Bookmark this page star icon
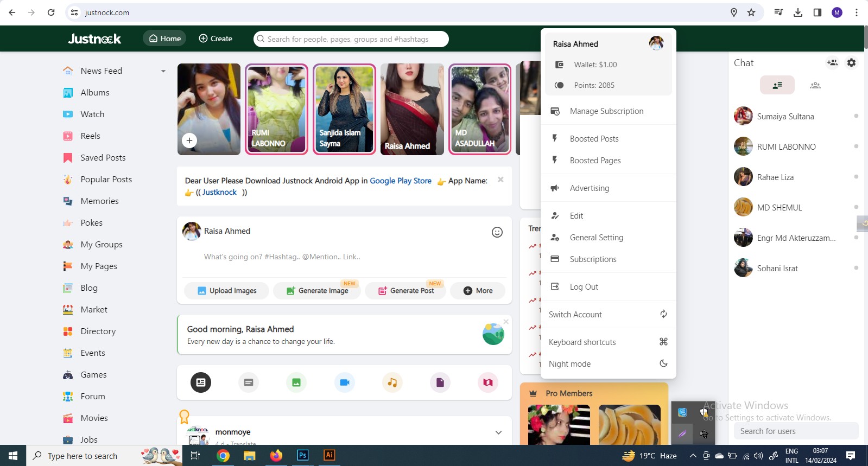The image size is (868, 466). tap(751, 12)
